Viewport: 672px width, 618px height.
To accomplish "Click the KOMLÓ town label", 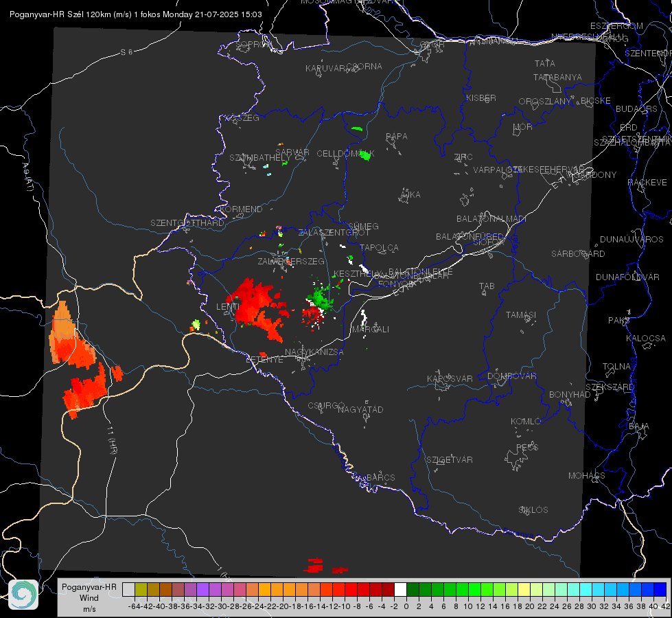I will pos(526,422).
